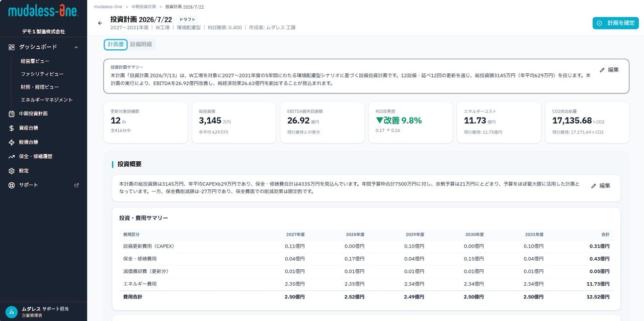Image resolution: width=644 pixels, height=321 pixels.
Task: Click 中期投資計画 breadcrumb link
Action: click(x=143, y=7)
